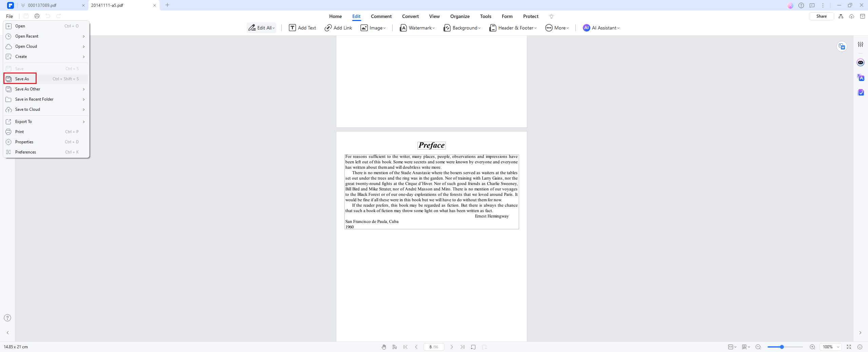Click the save icon in quick toolbar
Viewport: 868px width, 352px height.
(x=26, y=16)
